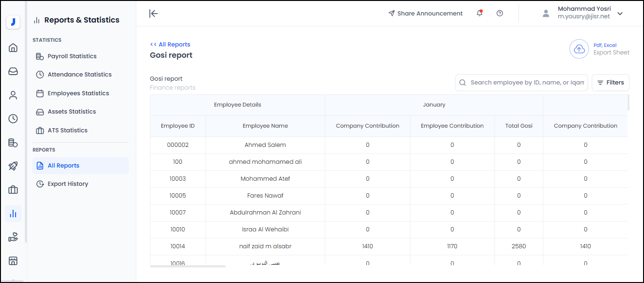Open the inbox tray icon
644x283 pixels.
click(13, 71)
